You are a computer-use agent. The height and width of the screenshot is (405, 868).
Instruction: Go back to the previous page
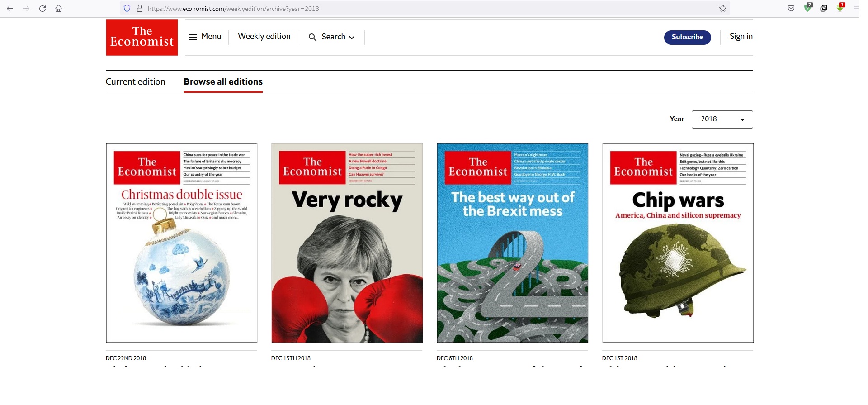coord(10,9)
